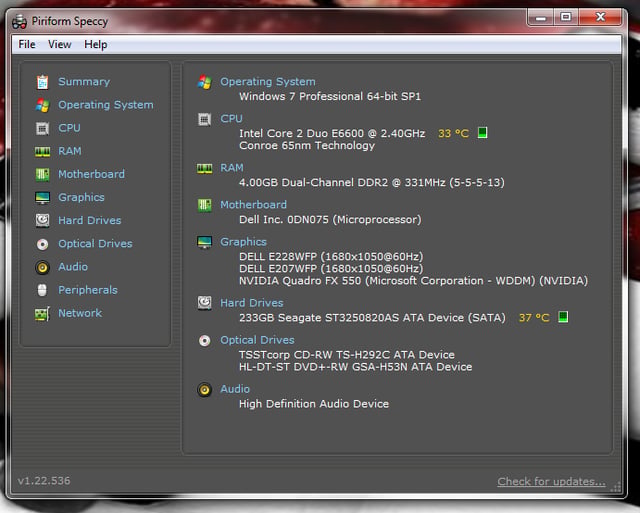Click the Optical Drives disc icon in summary panel
Screen dimensions: 640x513
(x=204, y=340)
